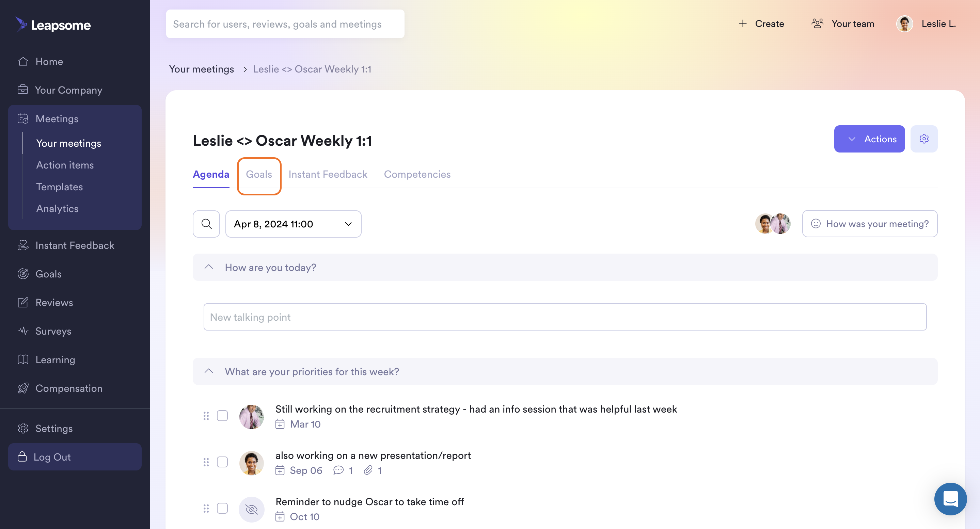
Task: Open meeting settings gear icon
Action: (924, 139)
